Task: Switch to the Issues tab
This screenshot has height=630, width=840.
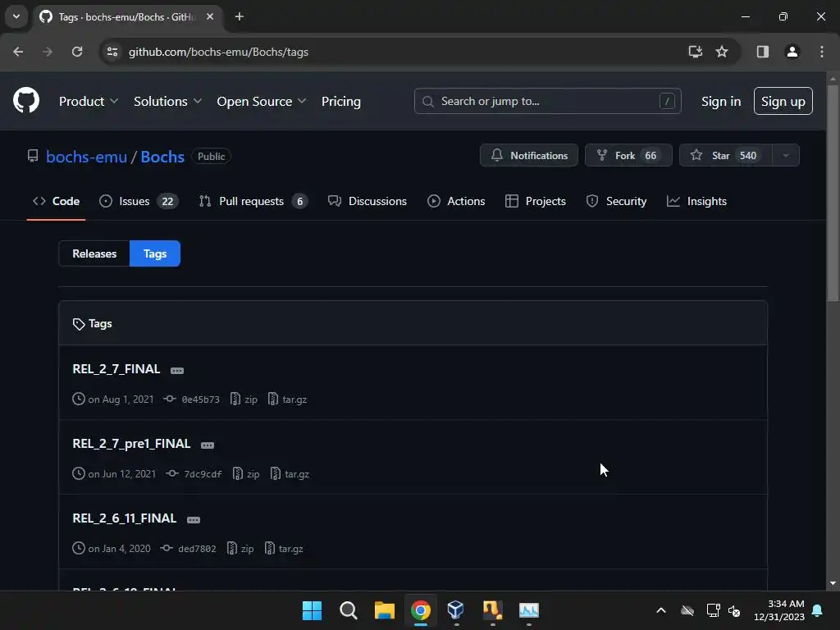Action: click(139, 201)
